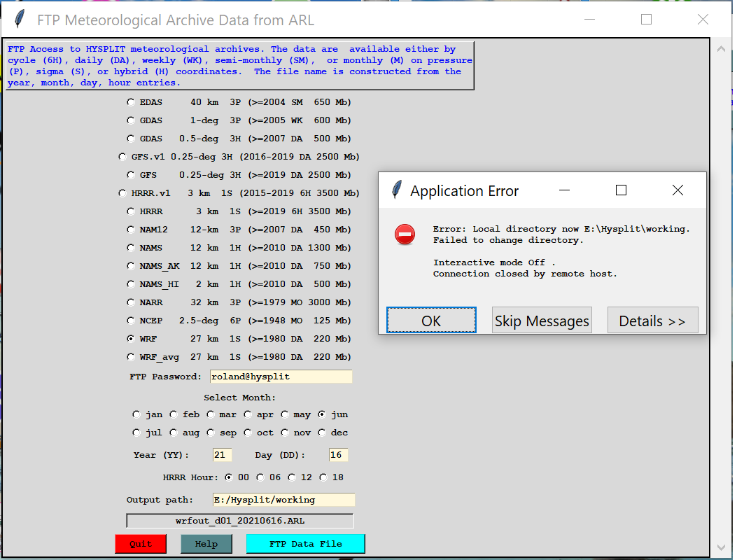This screenshot has width=737, height=560.
Task: Select month mar
Action: point(211,414)
